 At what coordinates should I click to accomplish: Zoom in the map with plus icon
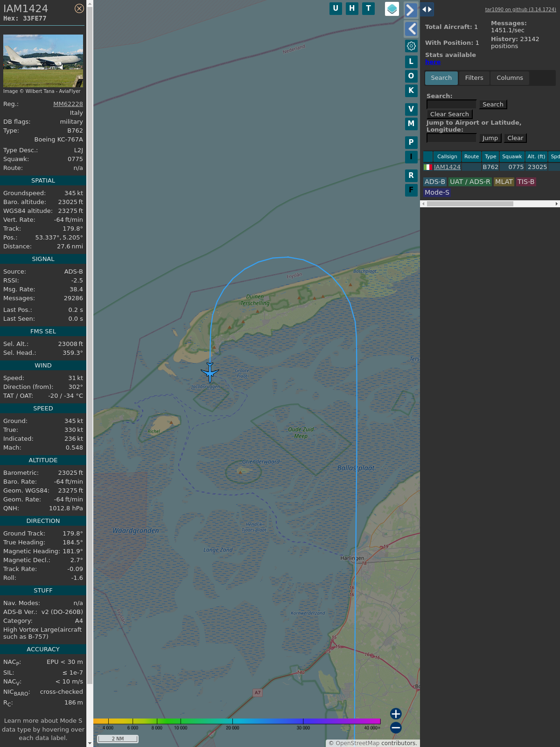[x=396, y=714]
